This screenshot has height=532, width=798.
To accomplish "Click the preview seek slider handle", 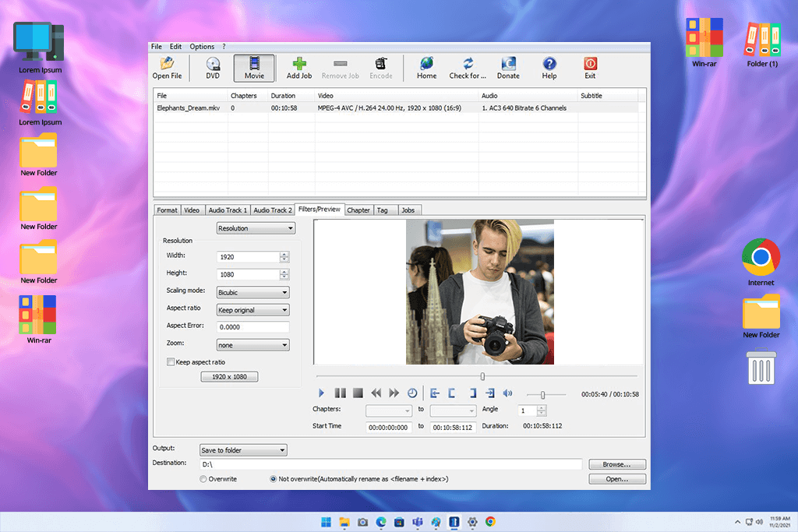I will [482, 376].
